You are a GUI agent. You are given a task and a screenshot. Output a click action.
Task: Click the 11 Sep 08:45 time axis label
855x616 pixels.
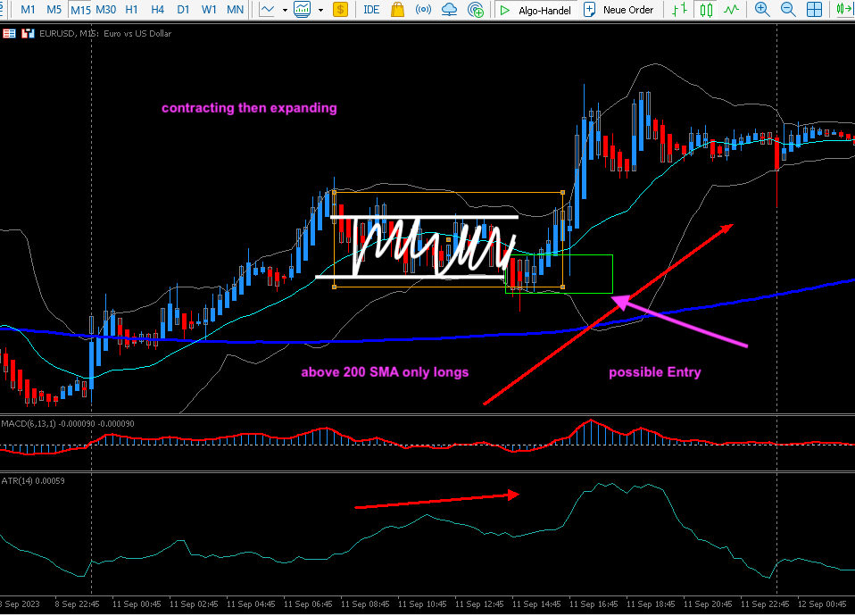[365, 604]
